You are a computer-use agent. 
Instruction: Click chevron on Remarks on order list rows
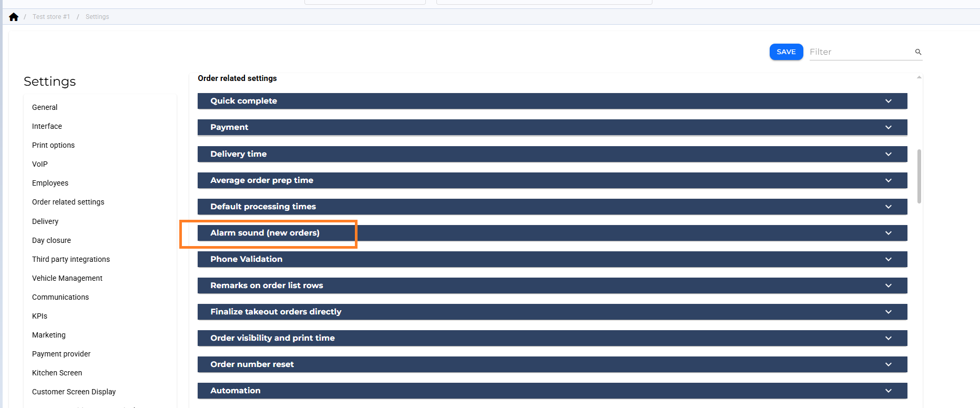(x=888, y=285)
